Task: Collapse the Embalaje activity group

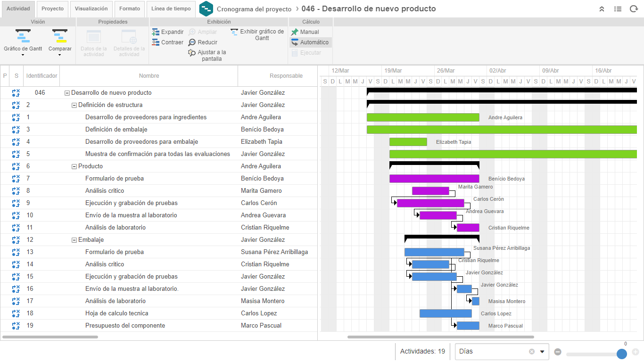Action: click(74, 240)
